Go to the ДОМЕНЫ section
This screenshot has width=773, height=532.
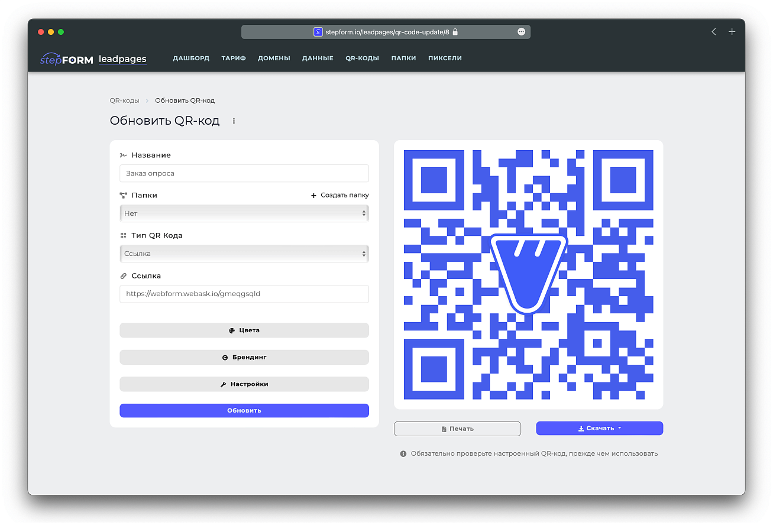tap(274, 59)
